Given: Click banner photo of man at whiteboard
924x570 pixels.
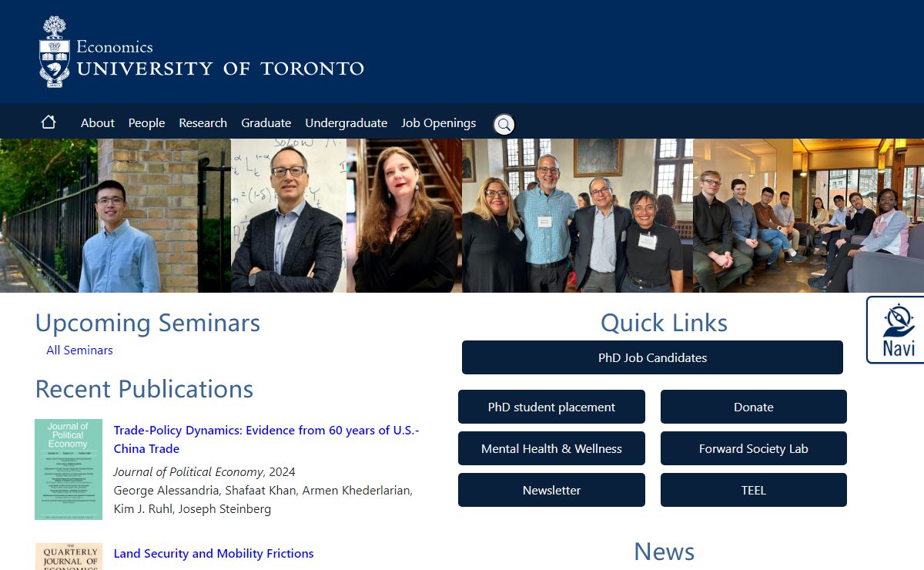Looking at the screenshot, I should click(289, 216).
